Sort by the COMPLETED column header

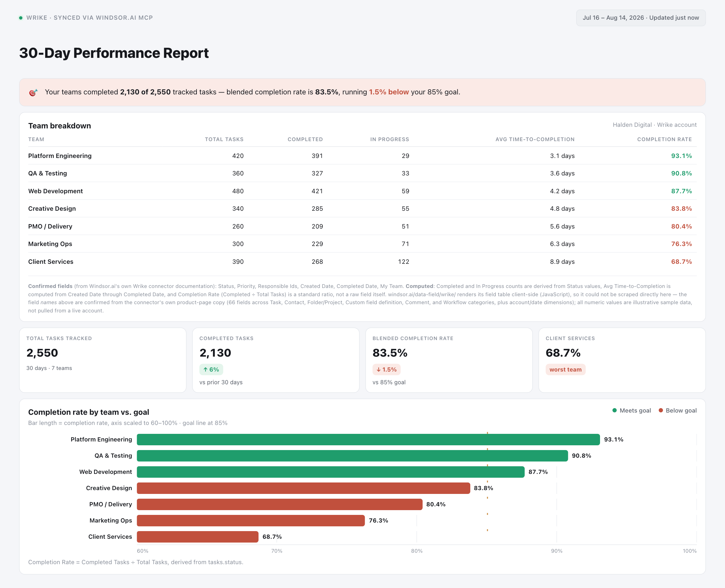[305, 139]
